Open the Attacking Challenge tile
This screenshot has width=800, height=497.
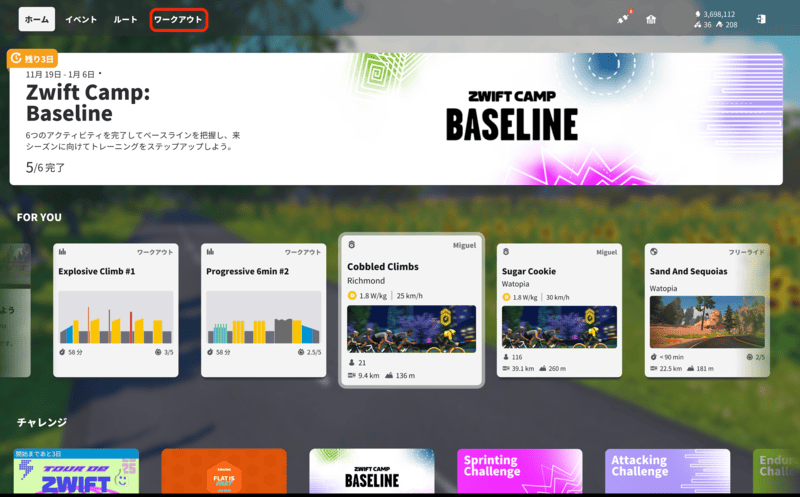click(x=667, y=471)
